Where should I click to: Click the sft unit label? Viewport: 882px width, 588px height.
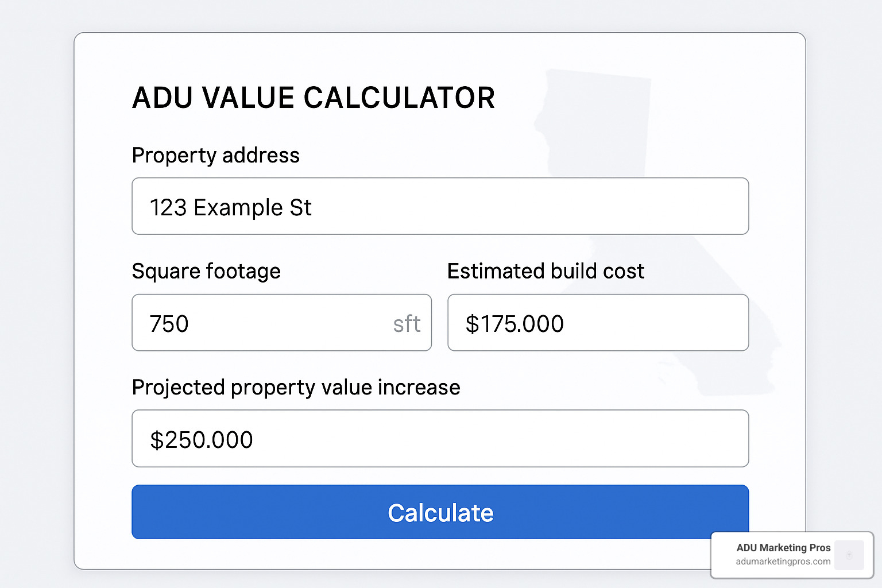pyautogui.click(x=407, y=324)
